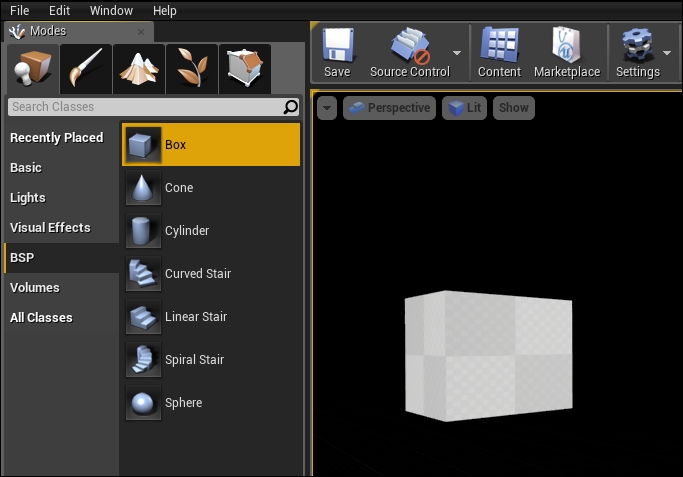Screen dimensions: 683x477
Task: Click the Search Classes input field
Action: click(x=143, y=107)
